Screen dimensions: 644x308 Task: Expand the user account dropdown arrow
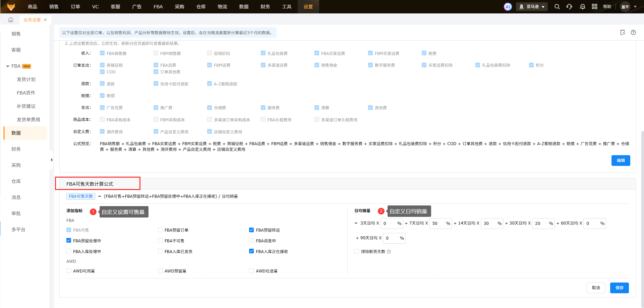point(635,7)
